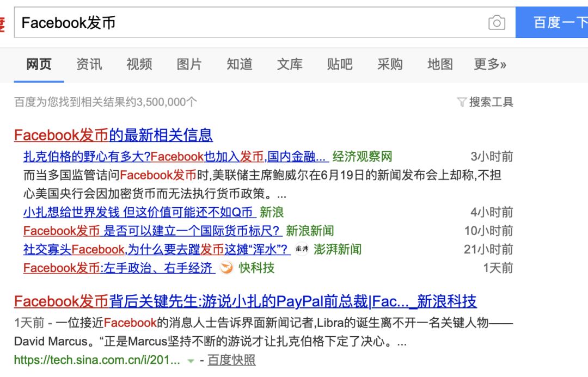Switch to the 视频 tab
The image size is (588, 377).
click(x=139, y=64)
